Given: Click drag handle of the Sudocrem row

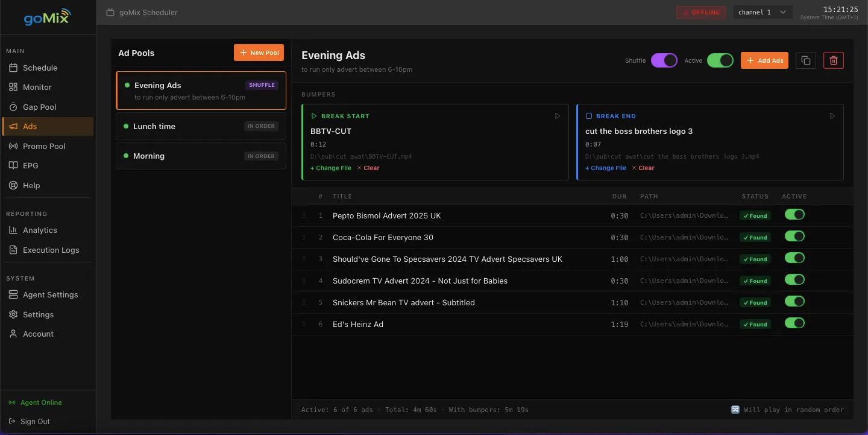Looking at the screenshot, I should [304, 281].
